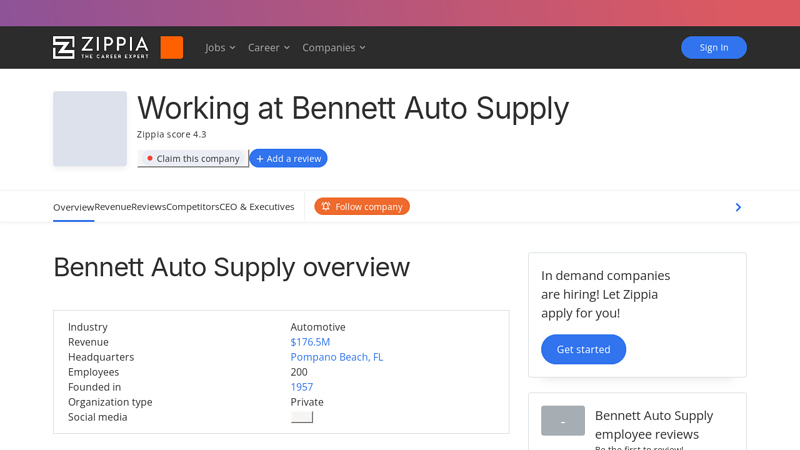Select the Overview tab
Viewport: 800px width, 450px height.
pos(73,207)
